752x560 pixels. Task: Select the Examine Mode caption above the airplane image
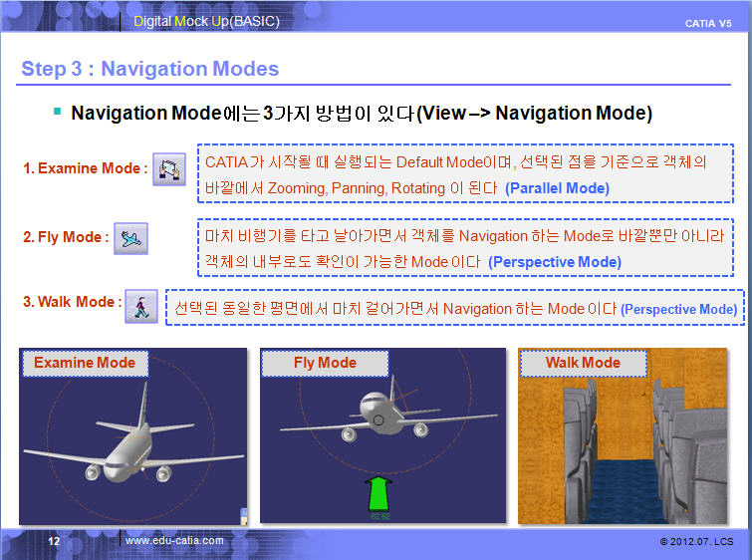click(x=85, y=363)
